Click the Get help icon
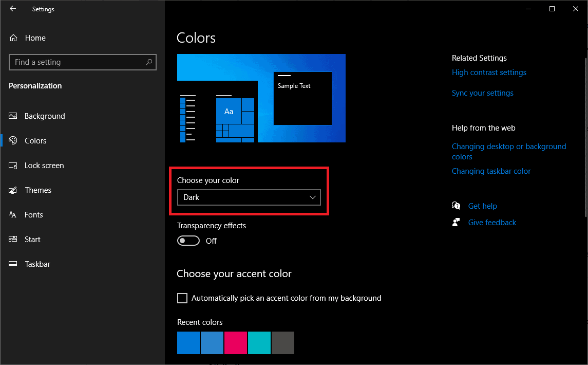Screen dimensions: 588x365 (456, 206)
